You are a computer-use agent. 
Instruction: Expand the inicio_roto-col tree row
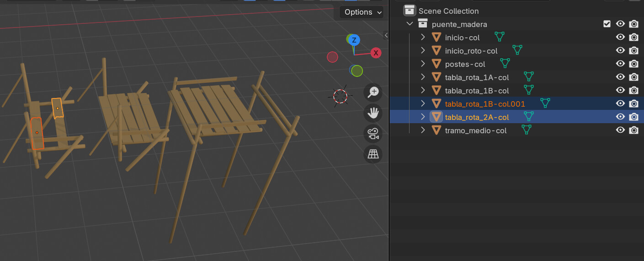click(423, 50)
